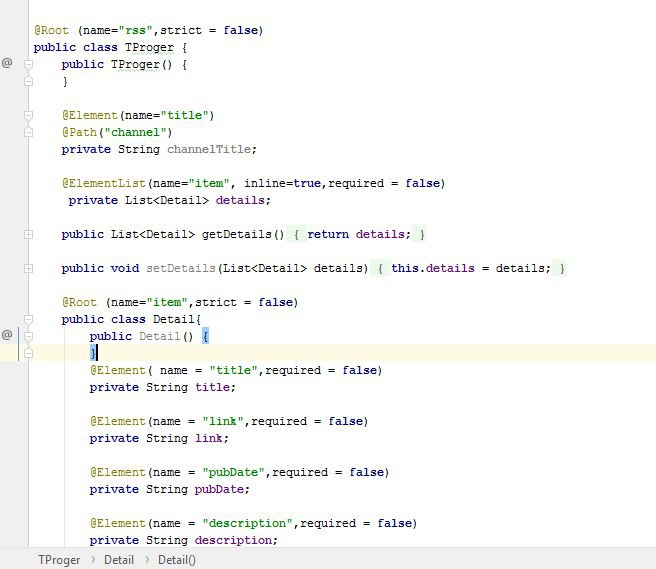Collapse the Detail() constructor fold marker
This screenshot has height=569, width=656.
[29, 336]
